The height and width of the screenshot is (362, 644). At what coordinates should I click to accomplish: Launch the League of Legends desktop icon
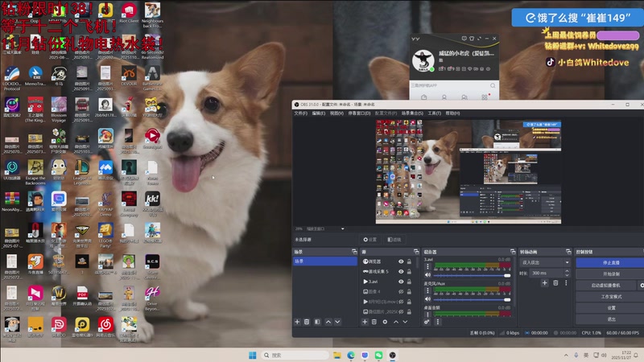pos(82,172)
